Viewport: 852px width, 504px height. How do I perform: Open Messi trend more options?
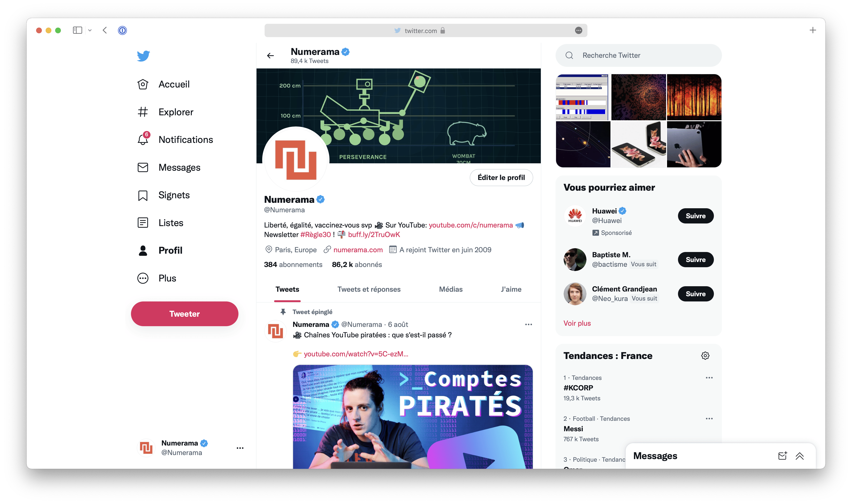coord(709,419)
